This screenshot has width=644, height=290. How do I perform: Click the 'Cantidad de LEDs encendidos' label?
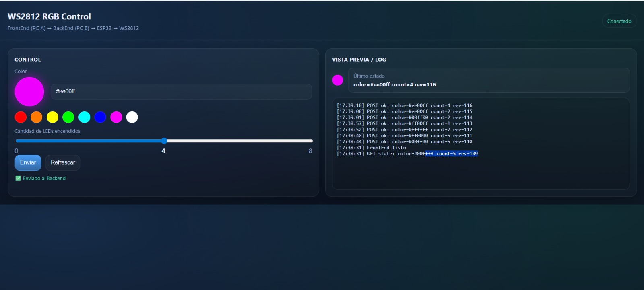47,131
